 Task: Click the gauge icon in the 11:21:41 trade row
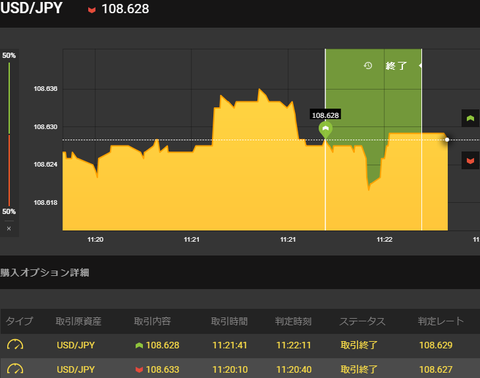(15, 345)
